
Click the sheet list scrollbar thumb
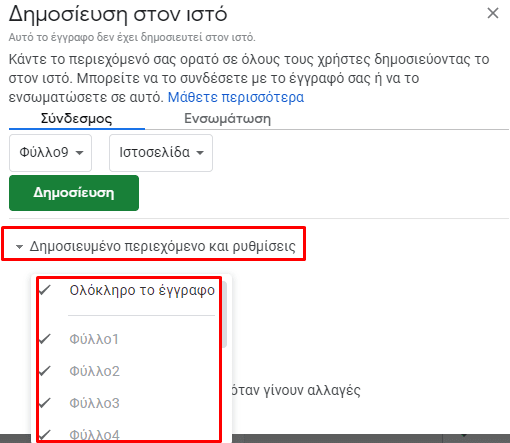(x=225, y=315)
